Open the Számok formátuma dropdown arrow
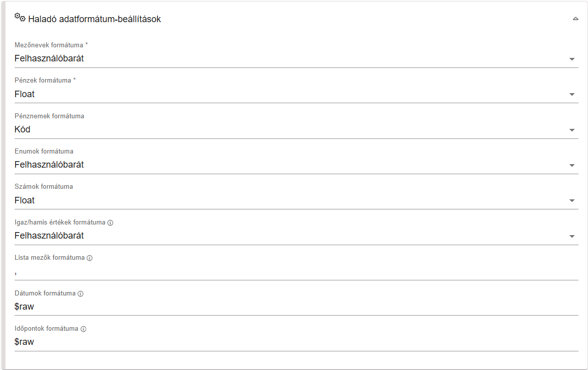The width and height of the screenshot is (588, 370). pos(572,201)
